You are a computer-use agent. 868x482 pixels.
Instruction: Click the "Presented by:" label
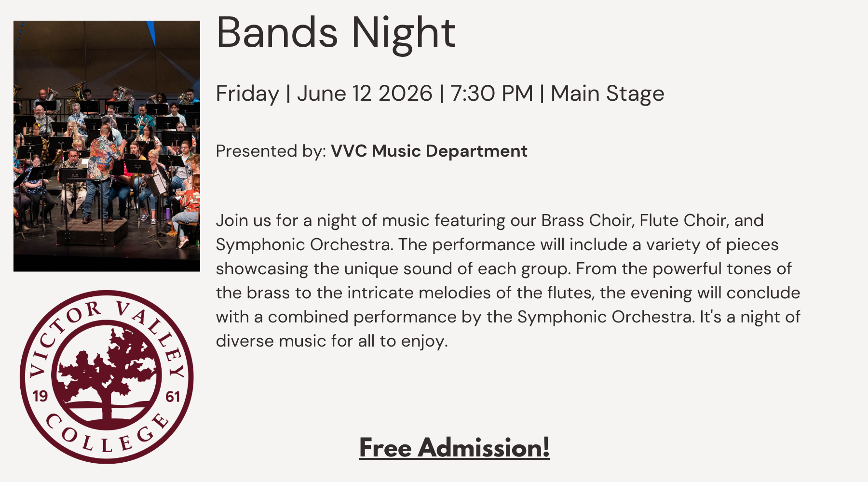tap(271, 151)
